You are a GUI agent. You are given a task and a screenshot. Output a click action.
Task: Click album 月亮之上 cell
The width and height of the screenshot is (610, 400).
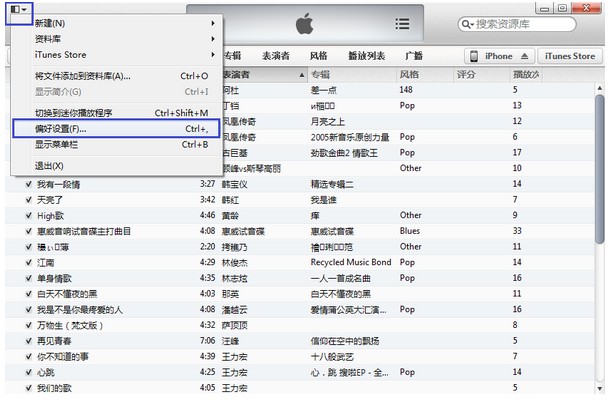point(328,122)
